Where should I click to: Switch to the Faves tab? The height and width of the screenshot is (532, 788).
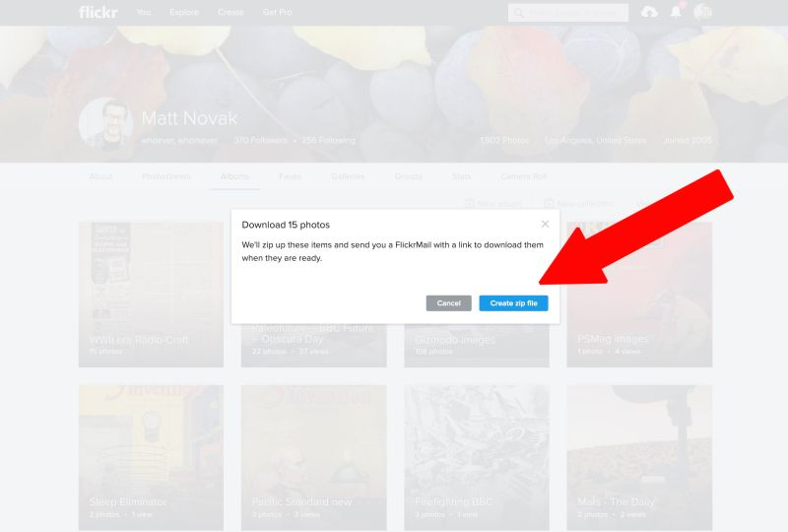coord(290,176)
